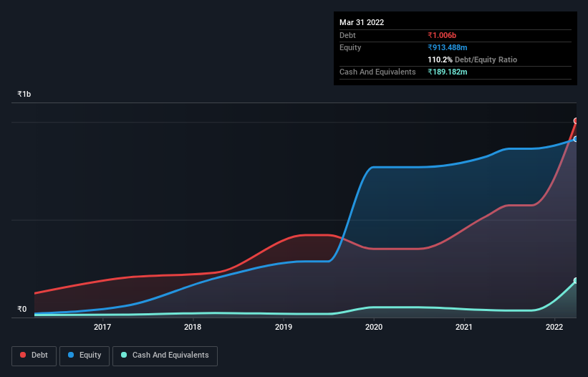
Task: Click the 2020 x-axis label
Action: click(x=374, y=327)
